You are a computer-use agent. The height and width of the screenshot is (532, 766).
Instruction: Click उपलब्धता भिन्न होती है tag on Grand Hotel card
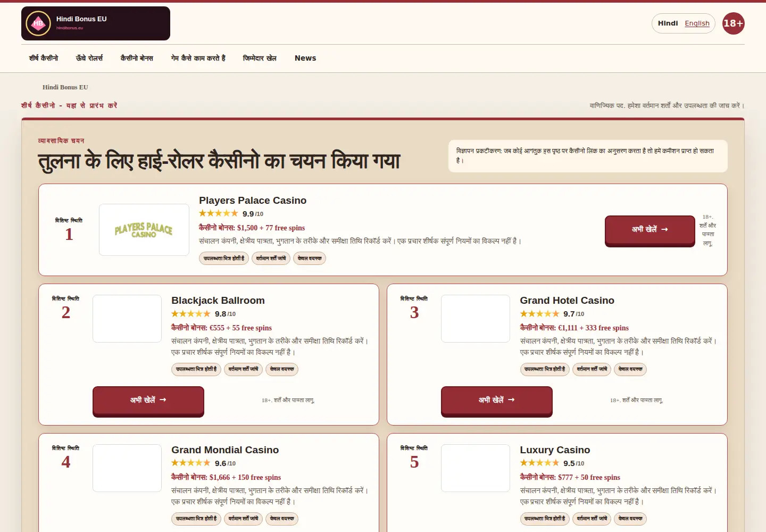[x=545, y=369]
